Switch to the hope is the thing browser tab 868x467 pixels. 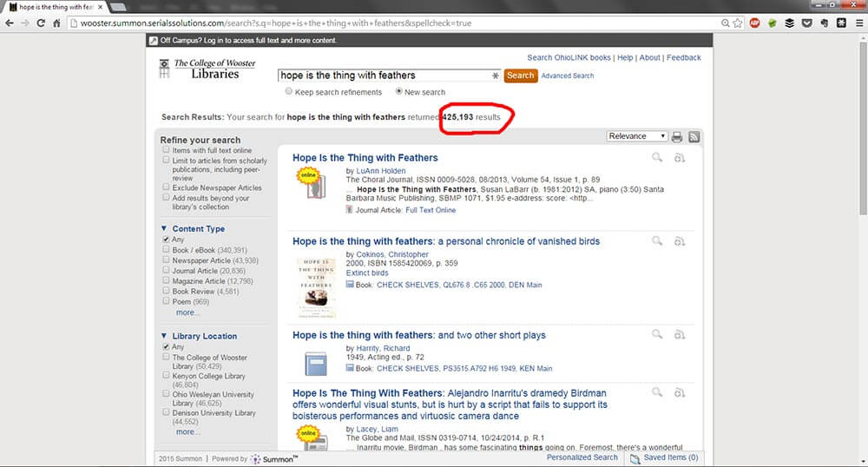click(x=56, y=7)
